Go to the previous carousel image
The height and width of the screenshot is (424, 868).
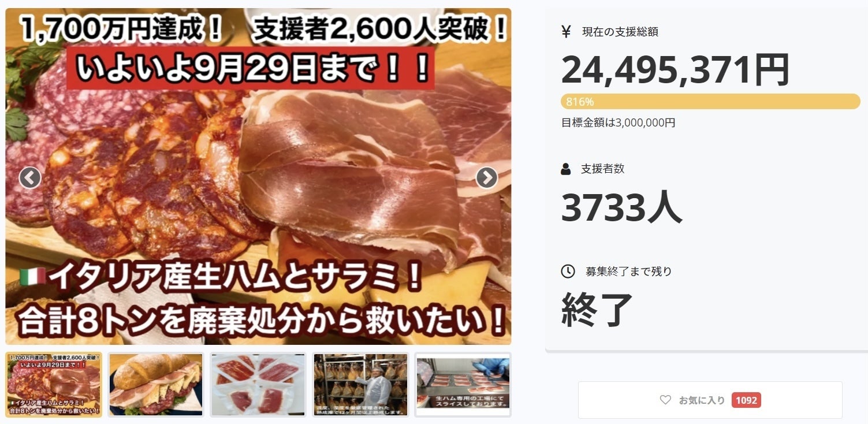point(29,178)
